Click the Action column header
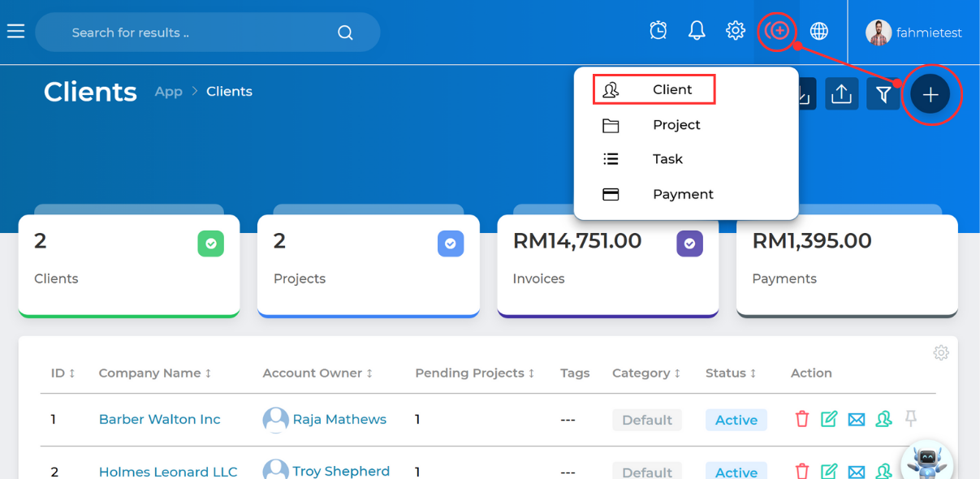 point(811,373)
